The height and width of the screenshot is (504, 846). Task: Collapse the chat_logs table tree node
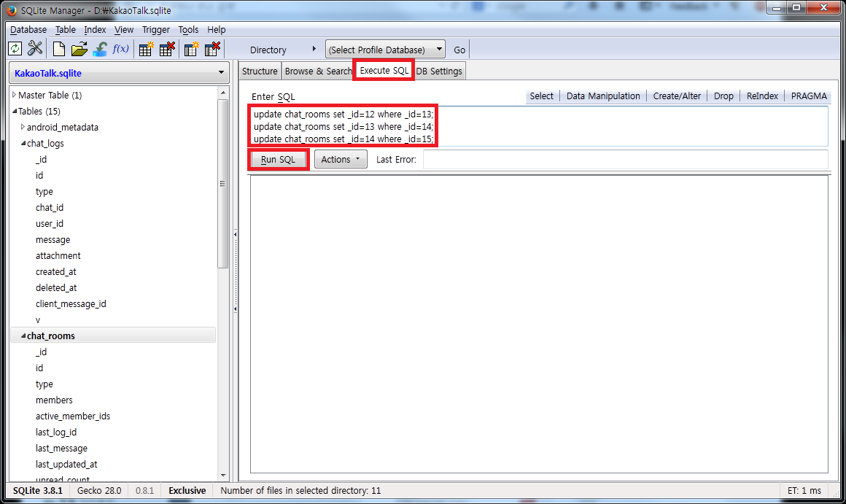[23, 144]
